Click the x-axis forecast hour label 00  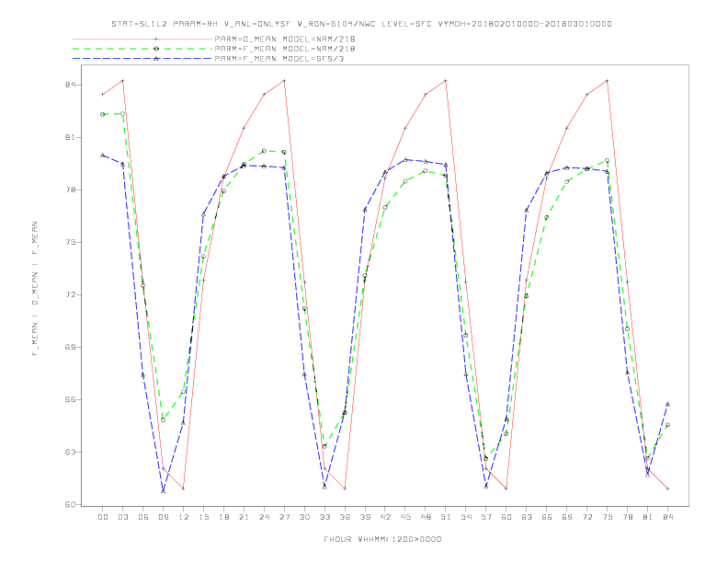coord(103,517)
